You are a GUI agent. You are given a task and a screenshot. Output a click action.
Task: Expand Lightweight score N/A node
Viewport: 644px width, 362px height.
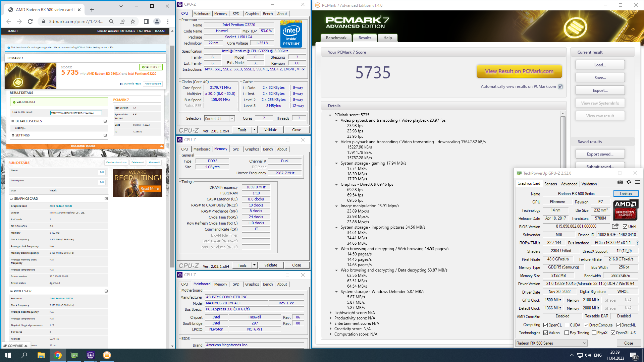coord(330,313)
